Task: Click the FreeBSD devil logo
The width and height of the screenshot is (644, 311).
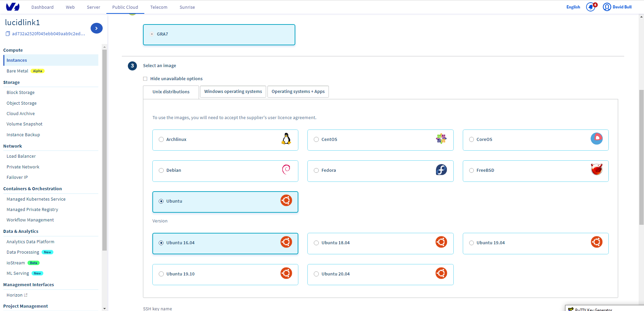Action: pos(597,169)
